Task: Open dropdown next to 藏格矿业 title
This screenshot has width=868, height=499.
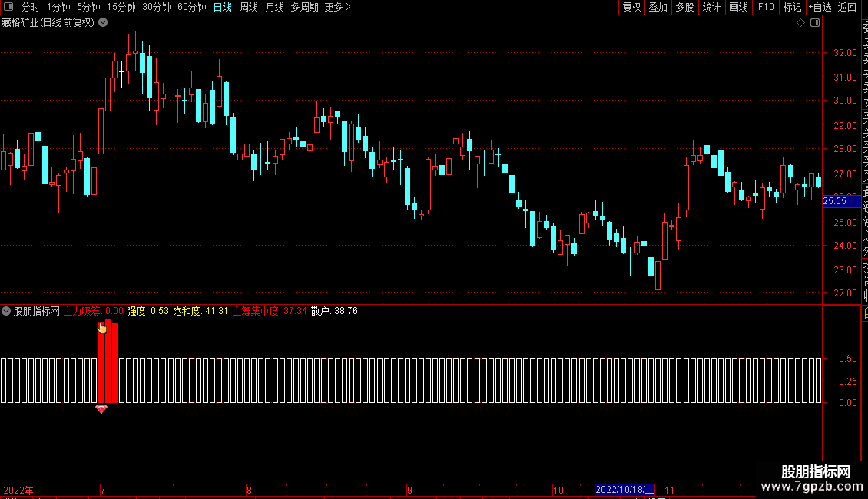Action: 103,23
